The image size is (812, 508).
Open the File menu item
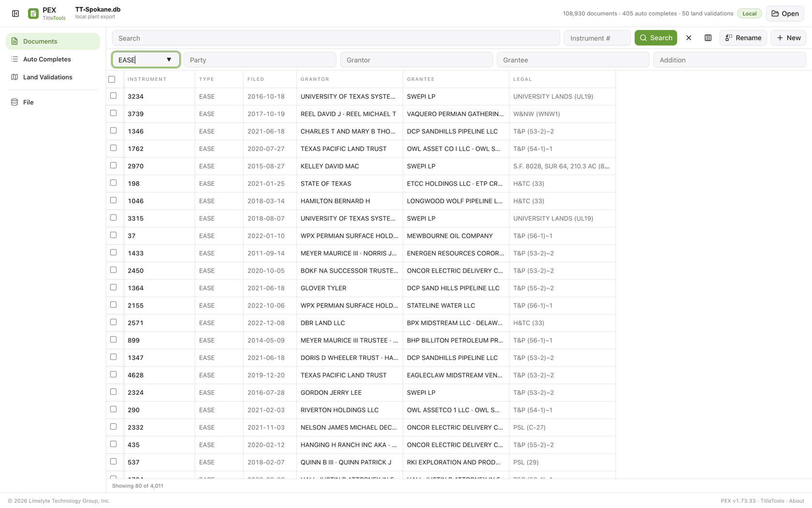(53, 102)
